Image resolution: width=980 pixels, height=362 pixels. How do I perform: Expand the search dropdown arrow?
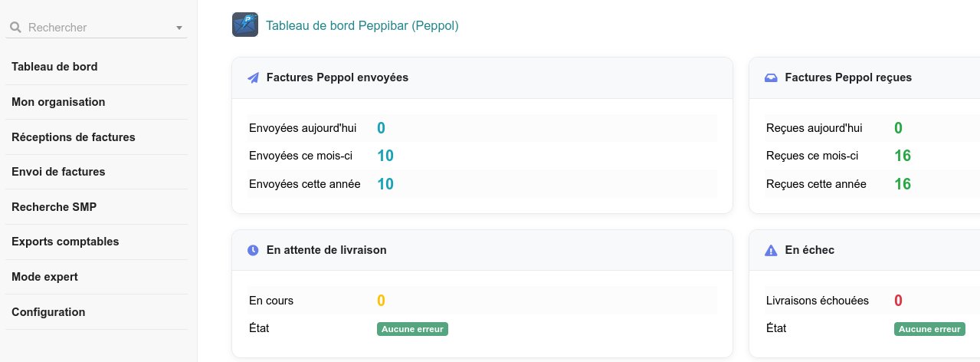tap(179, 28)
